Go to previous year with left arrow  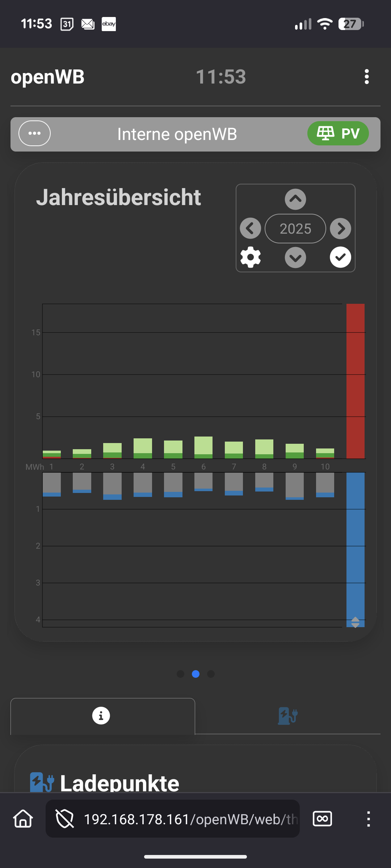pyautogui.click(x=251, y=228)
